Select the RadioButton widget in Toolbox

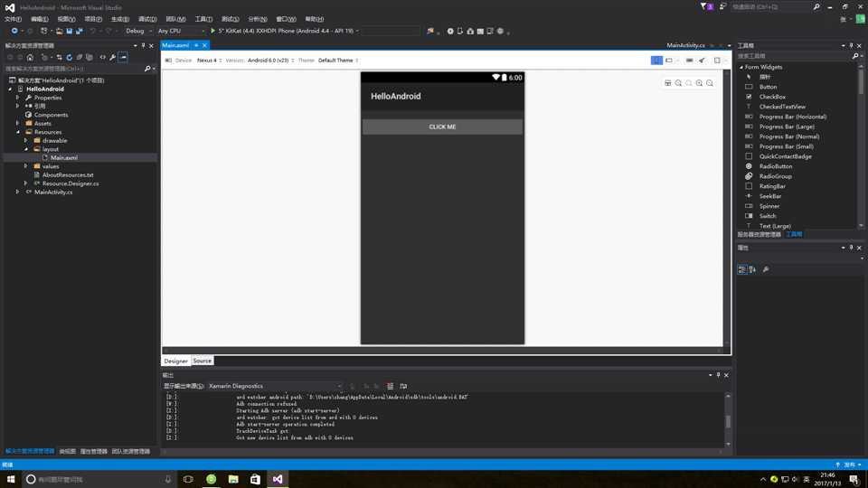(776, 166)
